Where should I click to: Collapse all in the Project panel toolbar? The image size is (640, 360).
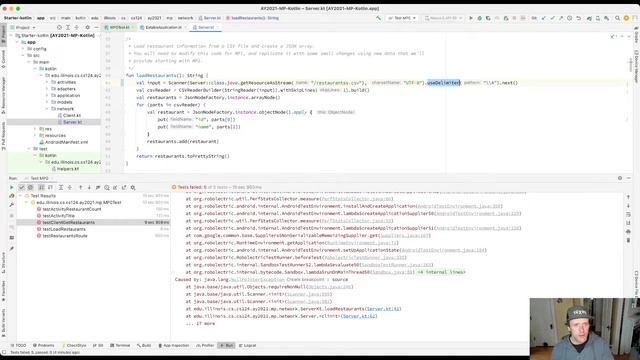pyautogui.click(x=76, y=27)
